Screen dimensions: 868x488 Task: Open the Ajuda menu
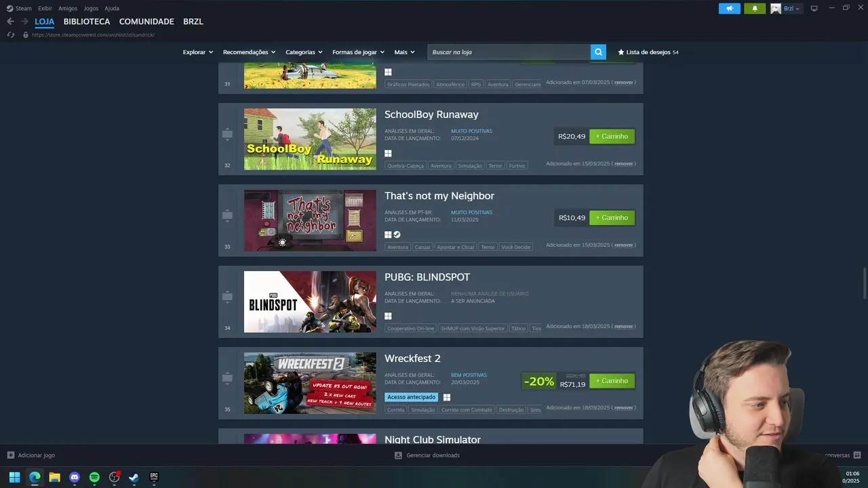(x=112, y=8)
